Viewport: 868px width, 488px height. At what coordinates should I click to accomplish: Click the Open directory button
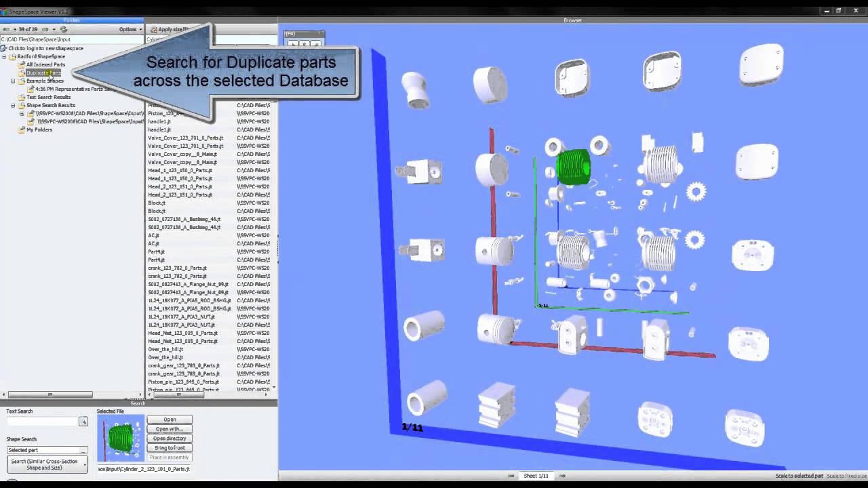[x=170, y=439]
